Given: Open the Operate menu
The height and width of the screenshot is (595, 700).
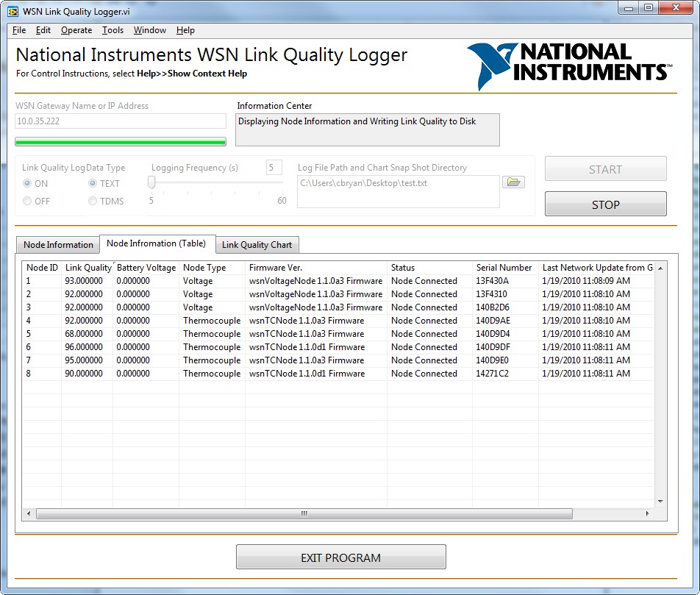Looking at the screenshot, I should coord(76,30).
